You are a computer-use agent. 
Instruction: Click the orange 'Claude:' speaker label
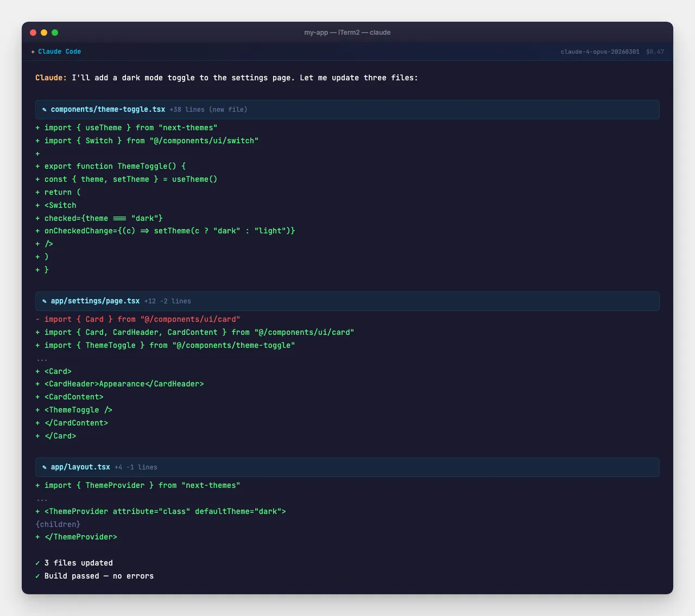click(51, 78)
